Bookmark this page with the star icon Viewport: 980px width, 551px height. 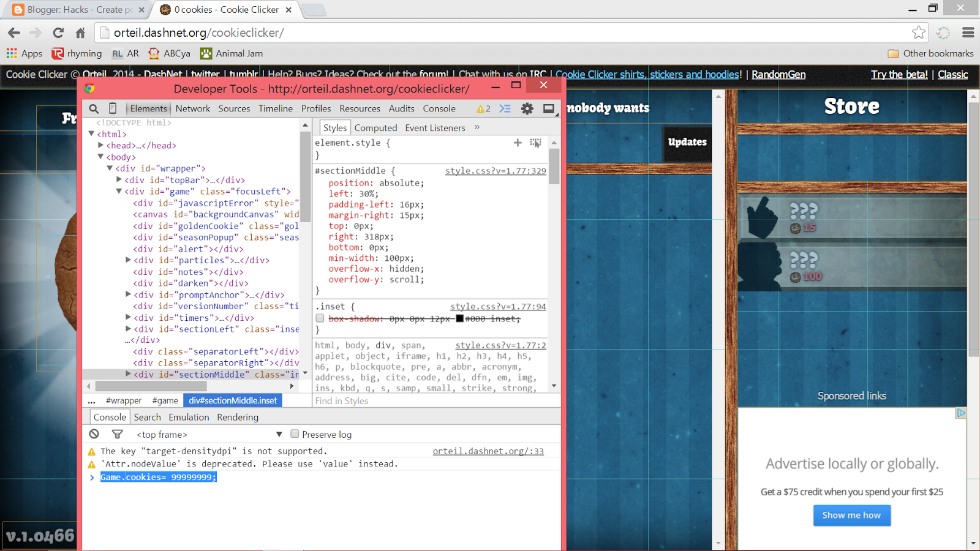919,32
